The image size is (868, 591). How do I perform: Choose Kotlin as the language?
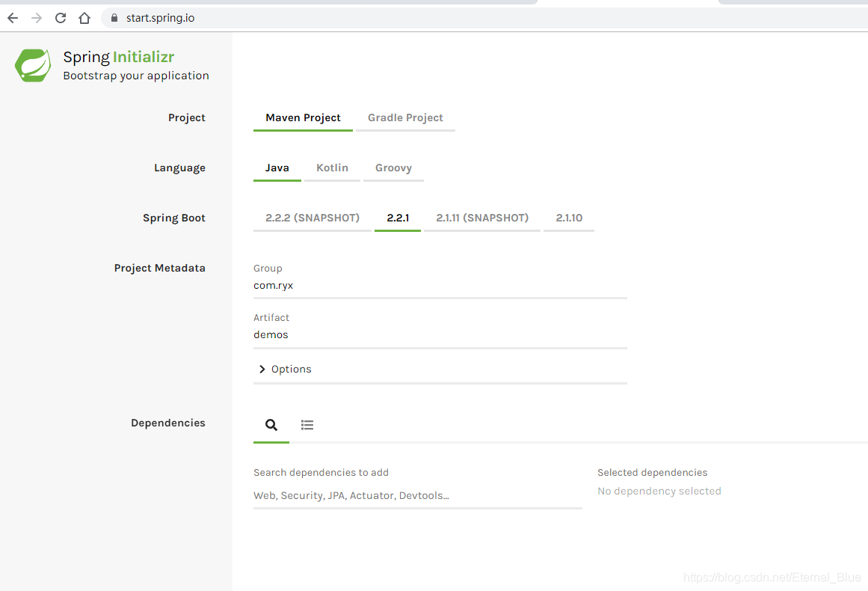click(332, 168)
